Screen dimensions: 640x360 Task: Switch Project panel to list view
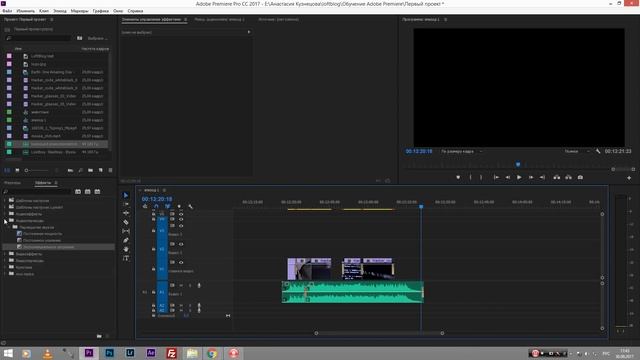[x=7, y=170]
